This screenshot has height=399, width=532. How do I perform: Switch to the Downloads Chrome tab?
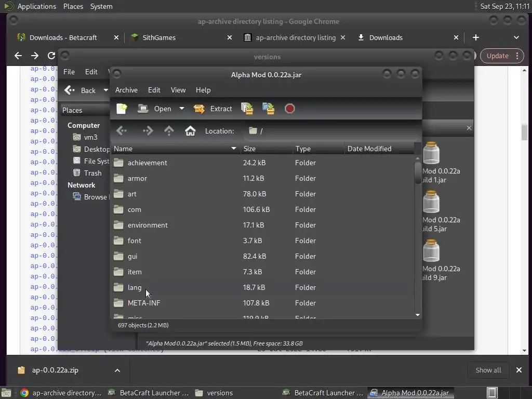386,37
